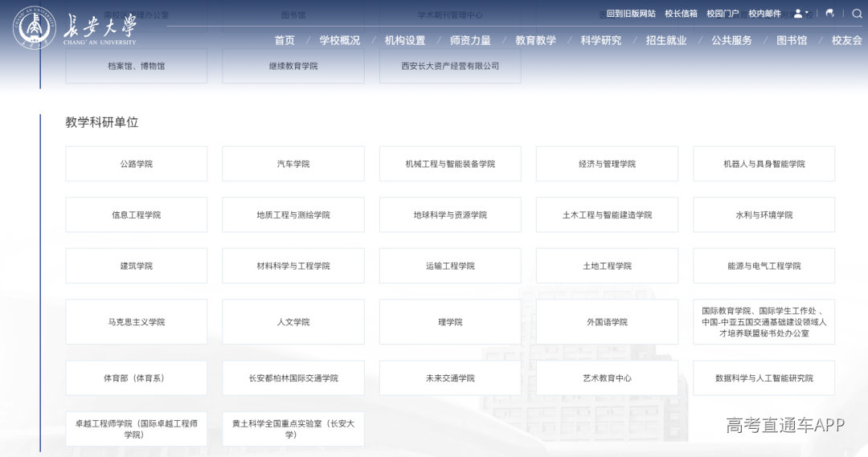Open 黄土科学全国重点实验室 card
868x457 pixels.
293,429
